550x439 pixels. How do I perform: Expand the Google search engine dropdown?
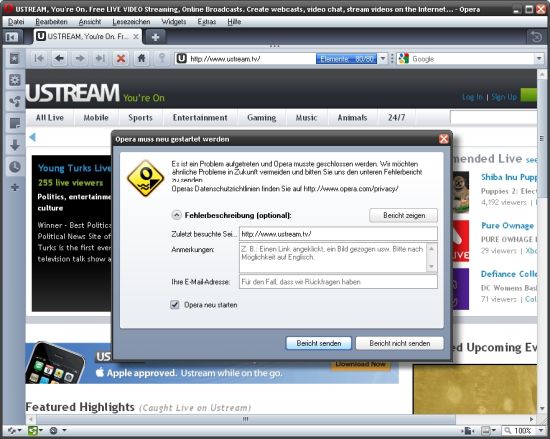539,59
